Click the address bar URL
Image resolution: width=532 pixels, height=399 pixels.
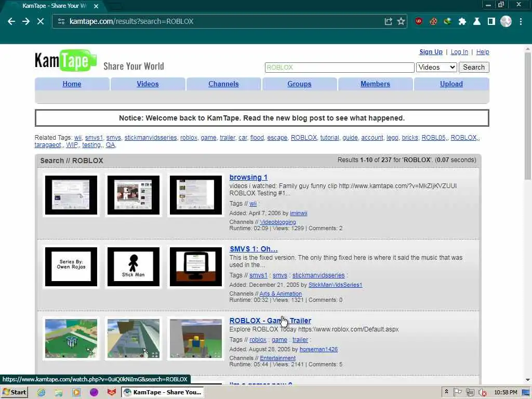pyautogui.click(x=131, y=21)
